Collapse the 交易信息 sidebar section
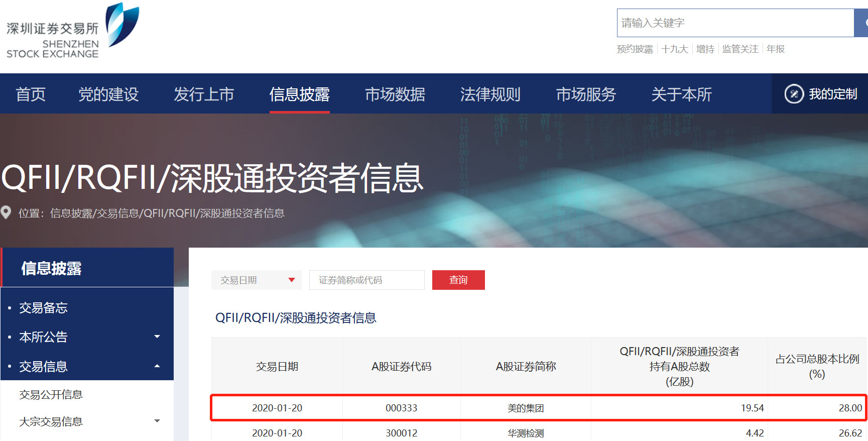This screenshot has height=441, width=868. [x=157, y=366]
